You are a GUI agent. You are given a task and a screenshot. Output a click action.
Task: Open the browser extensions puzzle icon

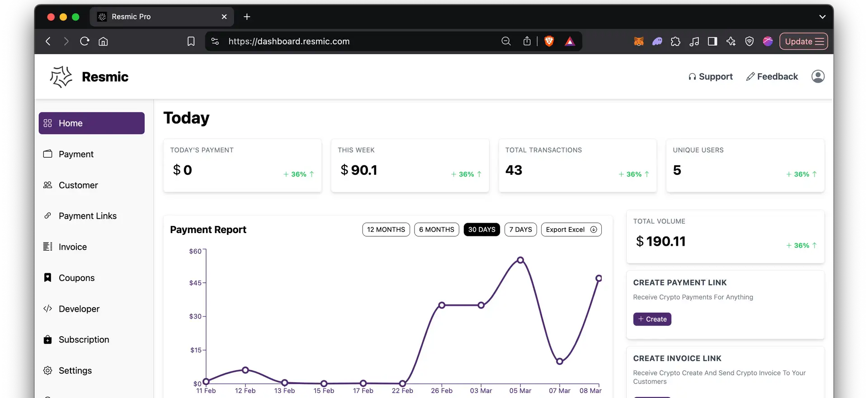675,42
